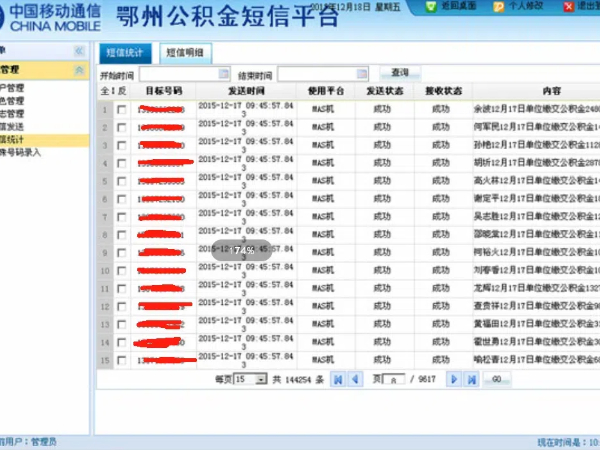Click the 结束时间 input field
The height and width of the screenshot is (450, 600).
click(x=323, y=74)
